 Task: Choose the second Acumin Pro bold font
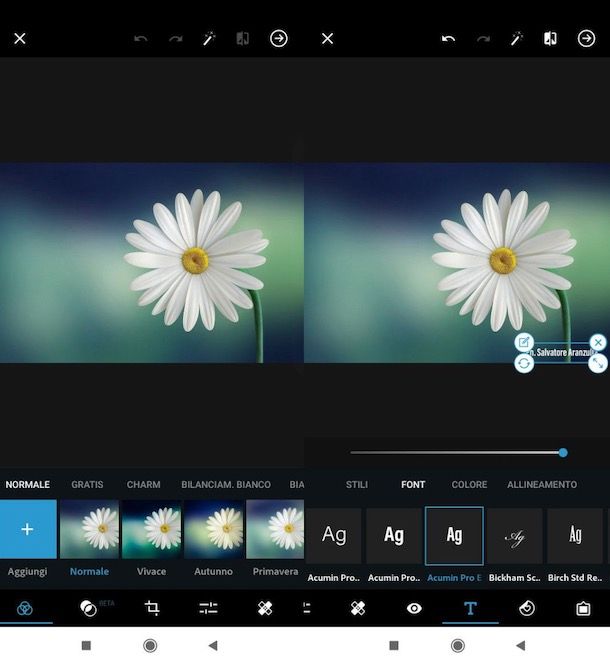pos(394,536)
